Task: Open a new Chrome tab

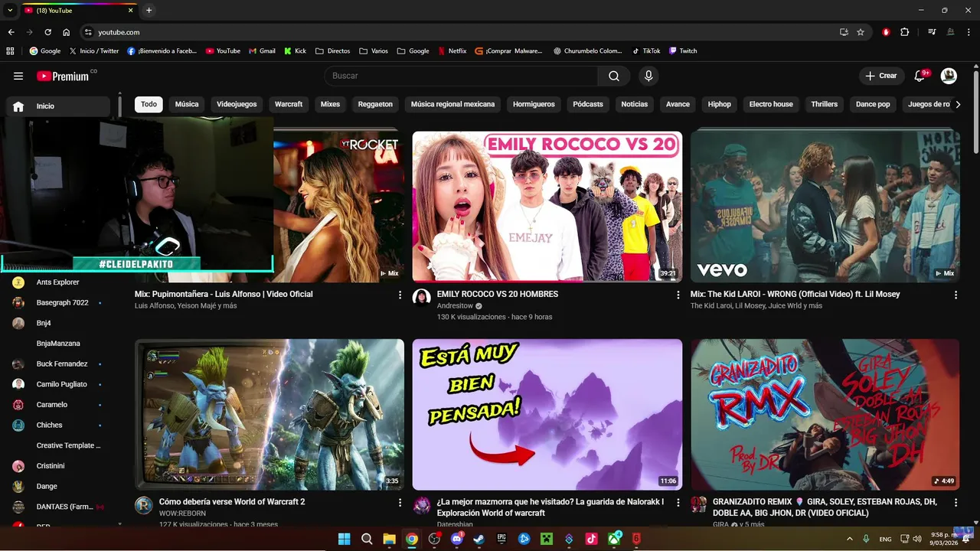Action: coord(149,10)
